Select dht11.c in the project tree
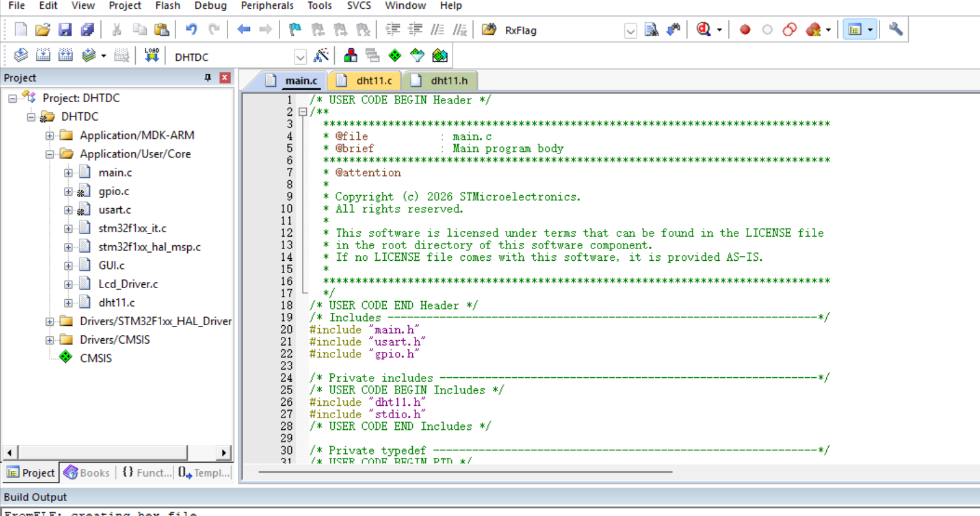The width and height of the screenshot is (980, 516). point(117,302)
